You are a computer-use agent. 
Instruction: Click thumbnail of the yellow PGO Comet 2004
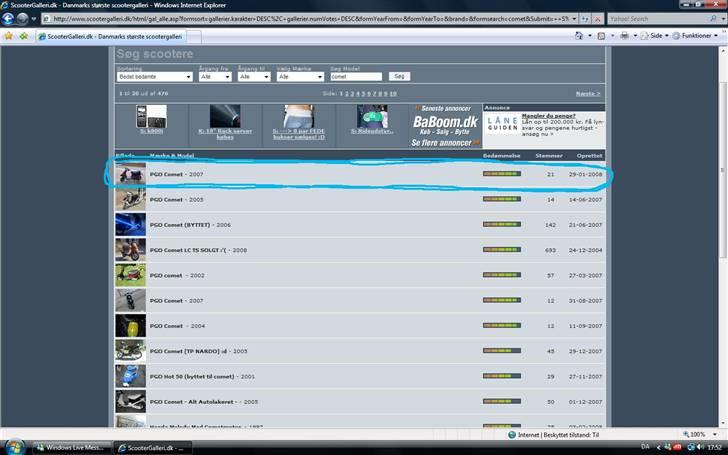tap(130, 326)
